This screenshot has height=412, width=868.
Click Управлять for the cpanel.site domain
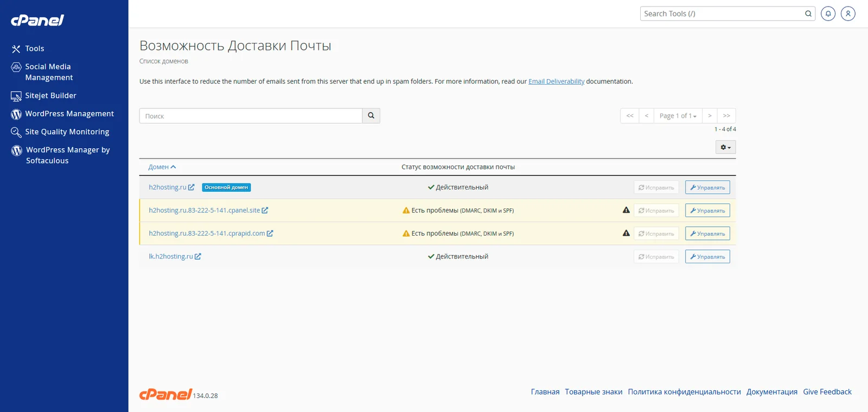click(707, 211)
